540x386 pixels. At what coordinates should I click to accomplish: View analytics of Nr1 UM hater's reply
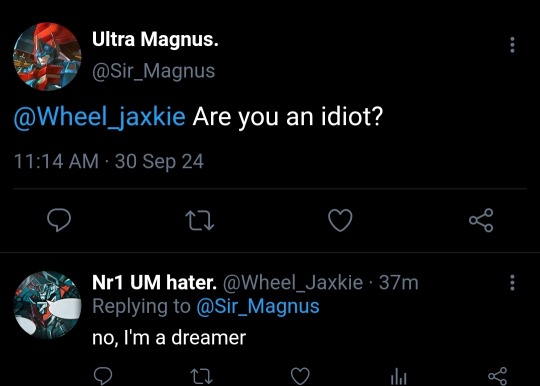pos(399,376)
